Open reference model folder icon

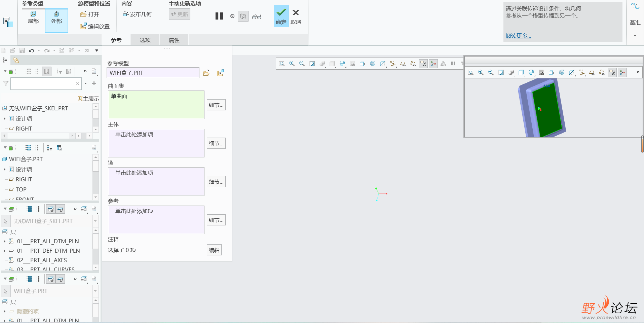pos(206,73)
